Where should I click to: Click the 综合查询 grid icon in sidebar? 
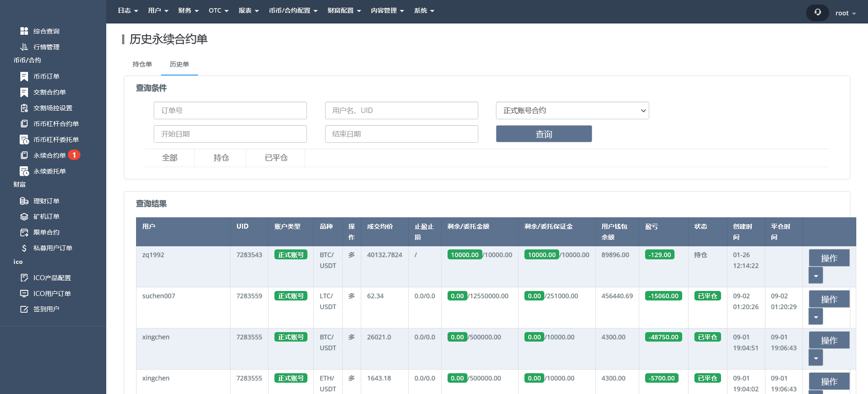24,31
